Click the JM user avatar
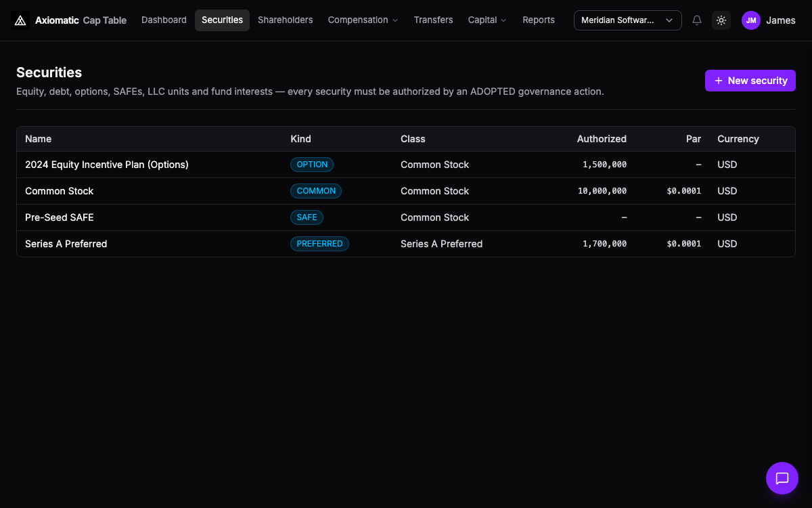 pyautogui.click(x=751, y=20)
